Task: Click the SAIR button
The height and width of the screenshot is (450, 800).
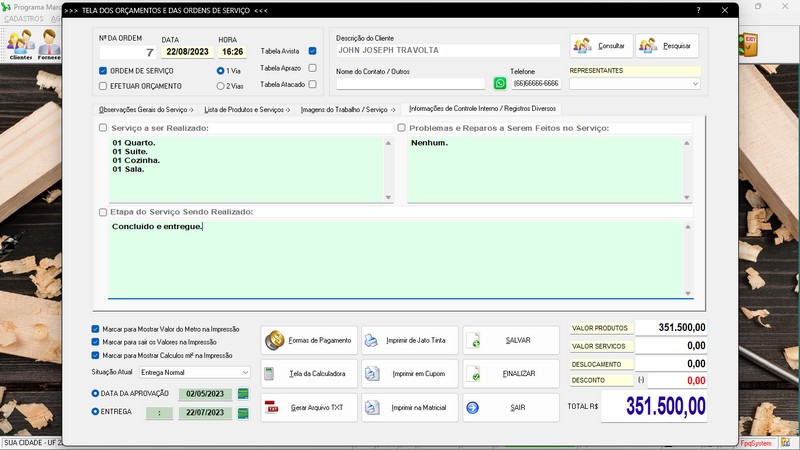Action: [511, 407]
